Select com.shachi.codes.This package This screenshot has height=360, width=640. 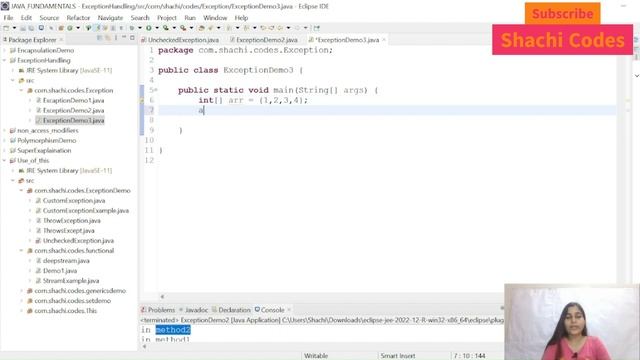click(62, 311)
